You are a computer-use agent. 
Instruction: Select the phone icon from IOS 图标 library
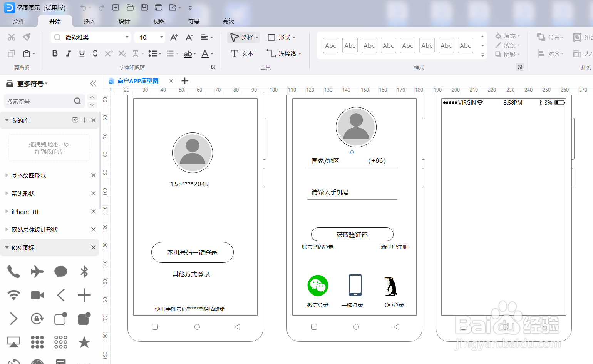pyautogui.click(x=13, y=272)
